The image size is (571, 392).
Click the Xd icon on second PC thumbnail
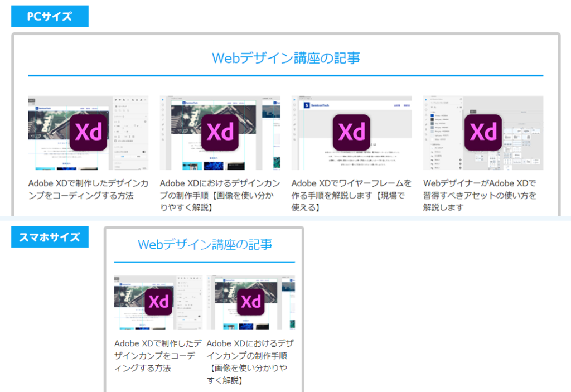[220, 132]
